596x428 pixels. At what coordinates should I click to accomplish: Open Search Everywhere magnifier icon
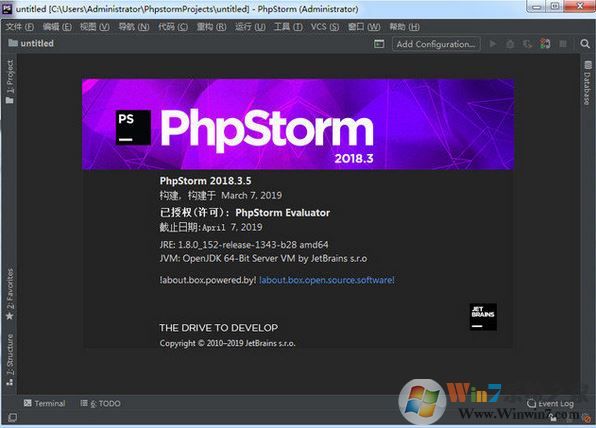pos(585,44)
